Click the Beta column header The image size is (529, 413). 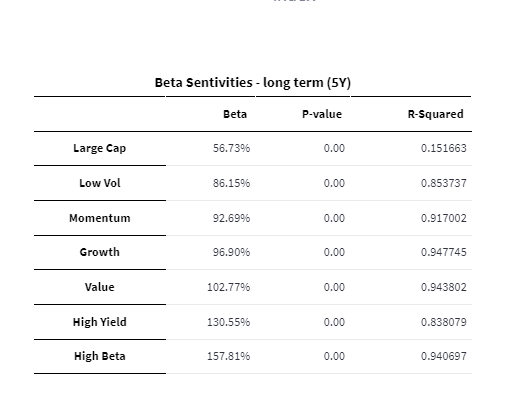tap(235, 114)
